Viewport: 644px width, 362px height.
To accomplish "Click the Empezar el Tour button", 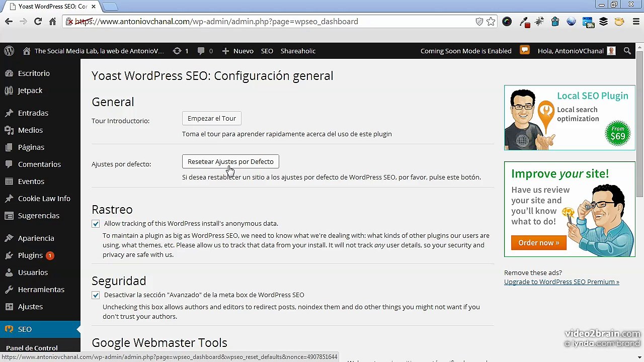I will point(212,119).
